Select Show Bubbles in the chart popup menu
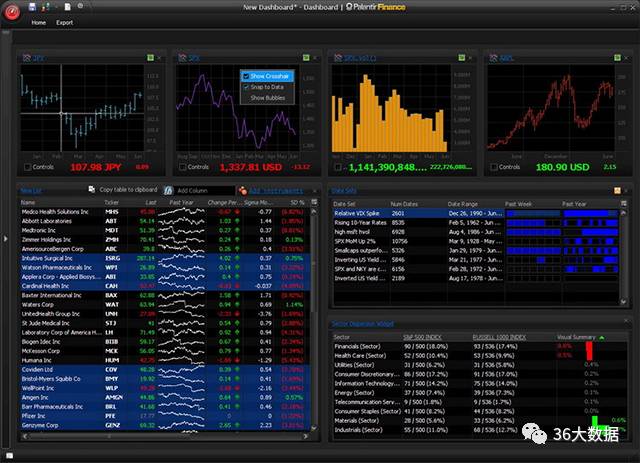Image resolution: width=640 pixels, height=463 pixels. (267, 98)
